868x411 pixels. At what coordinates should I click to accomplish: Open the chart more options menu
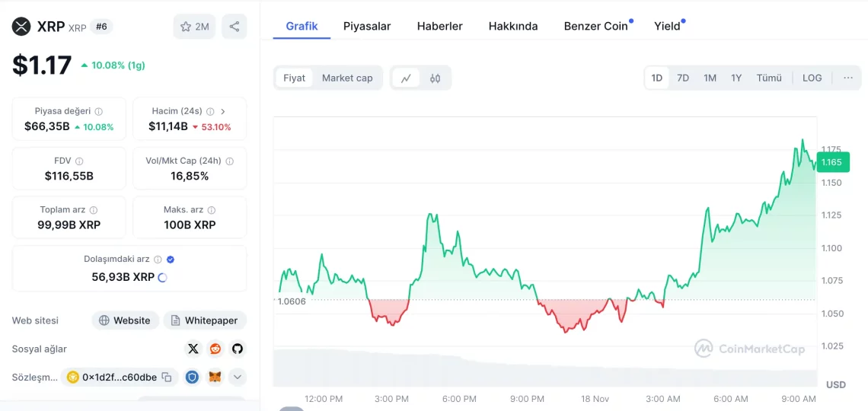click(847, 78)
